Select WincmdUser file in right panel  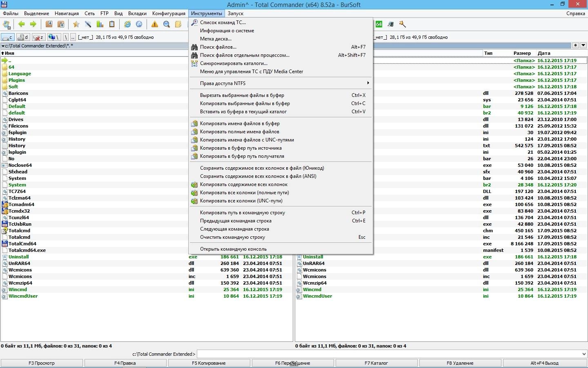pos(317,296)
